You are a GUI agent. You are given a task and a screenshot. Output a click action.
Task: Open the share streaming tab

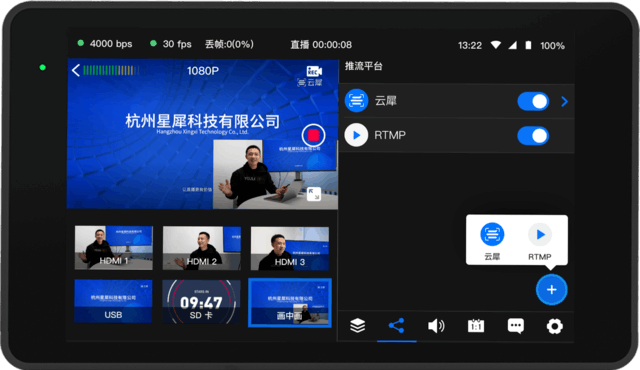[x=396, y=326]
